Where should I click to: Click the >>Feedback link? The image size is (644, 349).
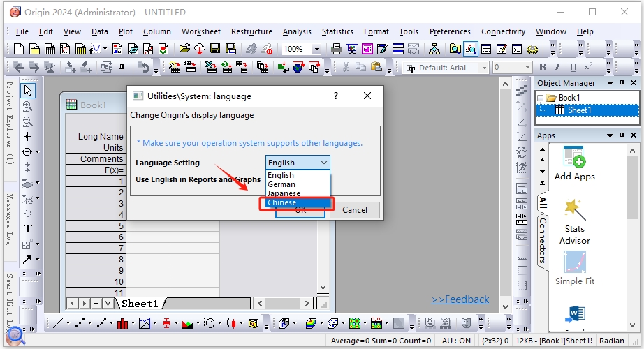click(460, 299)
